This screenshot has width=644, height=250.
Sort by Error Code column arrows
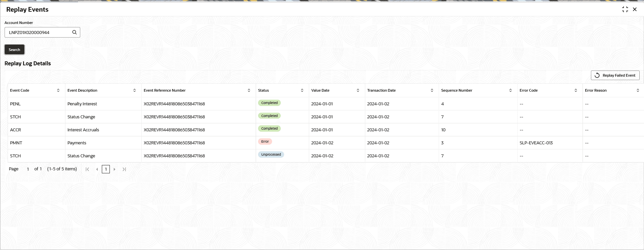point(576,90)
